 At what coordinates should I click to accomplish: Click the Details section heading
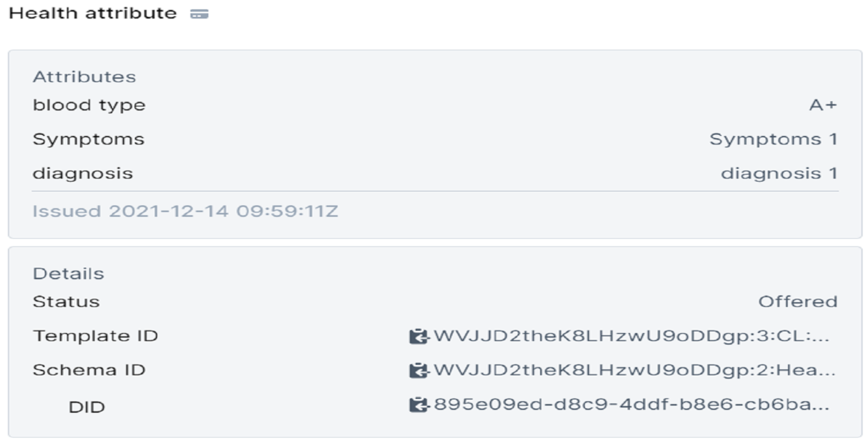click(x=69, y=274)
